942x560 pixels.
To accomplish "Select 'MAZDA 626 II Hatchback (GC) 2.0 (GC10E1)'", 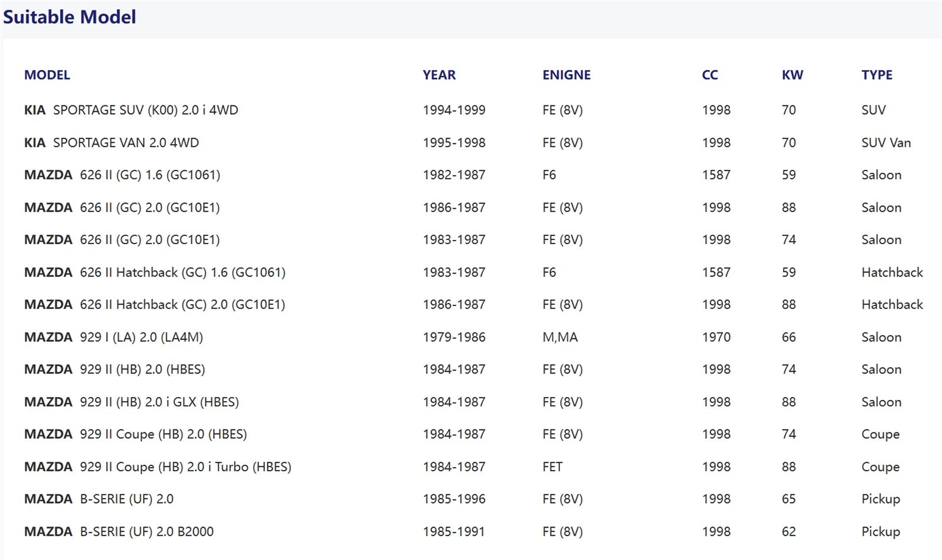I will point(155,305).
